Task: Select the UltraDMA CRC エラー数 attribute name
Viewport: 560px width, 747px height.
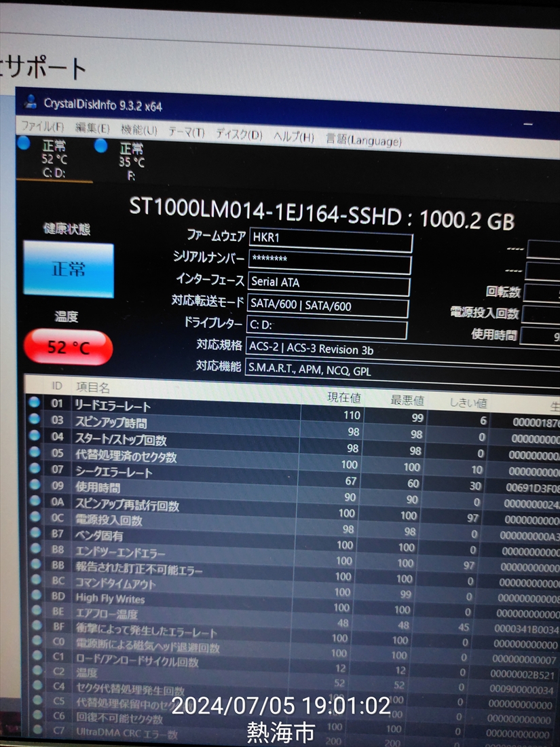Action: 127,733
